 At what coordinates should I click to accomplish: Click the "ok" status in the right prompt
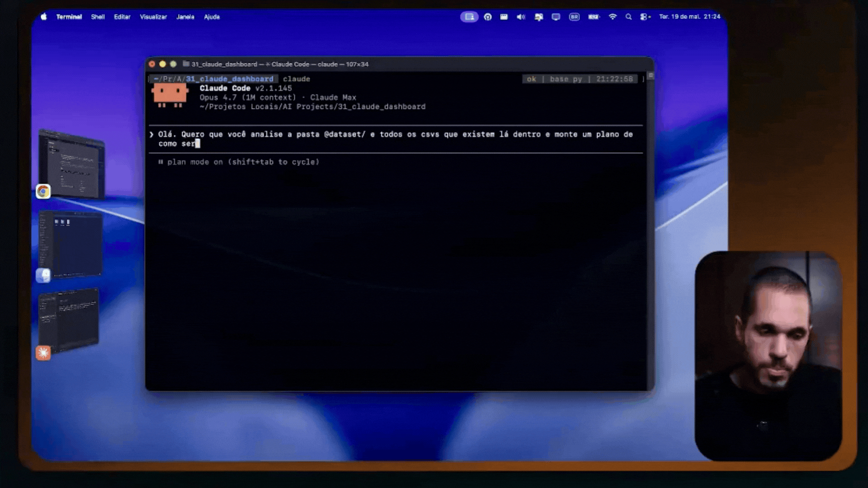[531, 79]
